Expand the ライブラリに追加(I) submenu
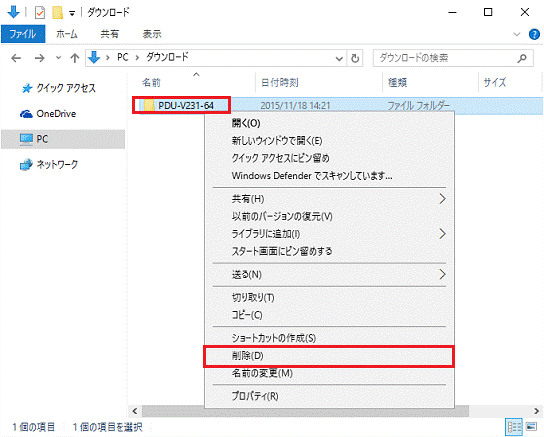The height and width of the screenshot is (437, 544). [329, 234]
